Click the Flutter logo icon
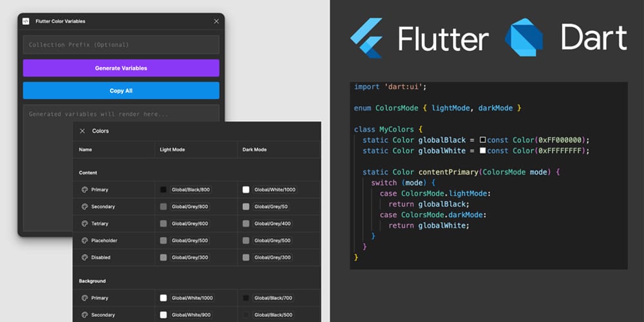 [x=366, y=38]
